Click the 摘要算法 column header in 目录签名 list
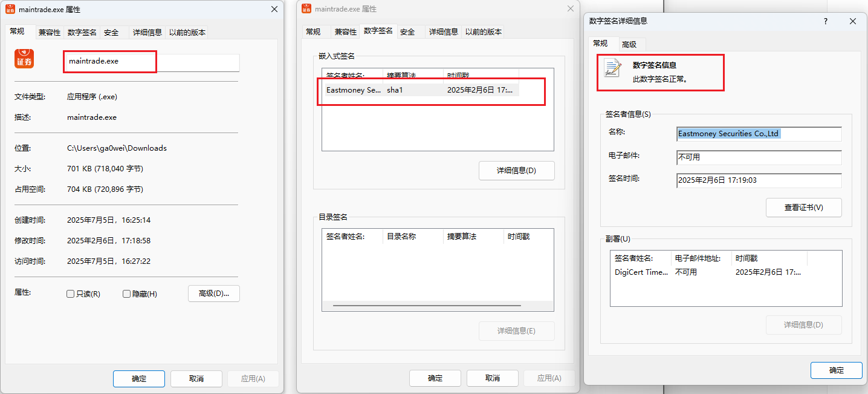The image size is (868, 394). 474,237
